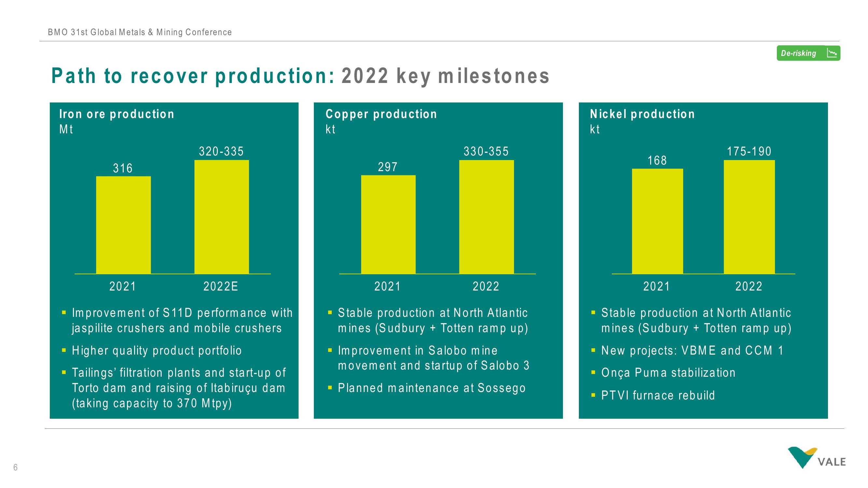
Task: Click the '2022E' axis label
Action: [221, 286]
